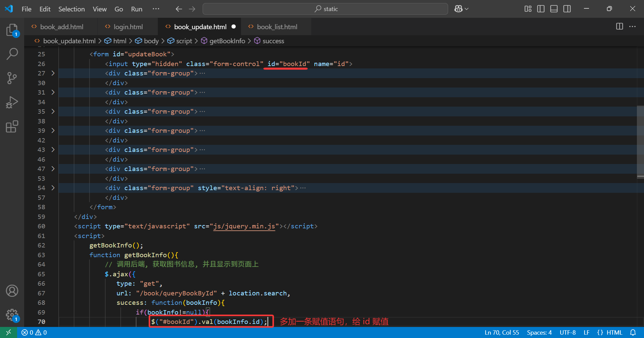Toggle the secondary side bar layout button

567,9
